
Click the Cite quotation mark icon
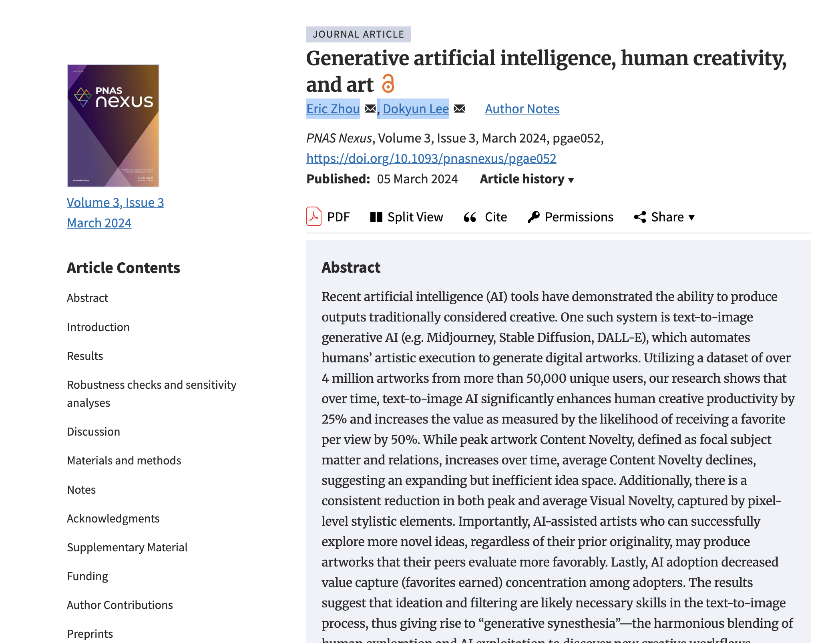470,217
